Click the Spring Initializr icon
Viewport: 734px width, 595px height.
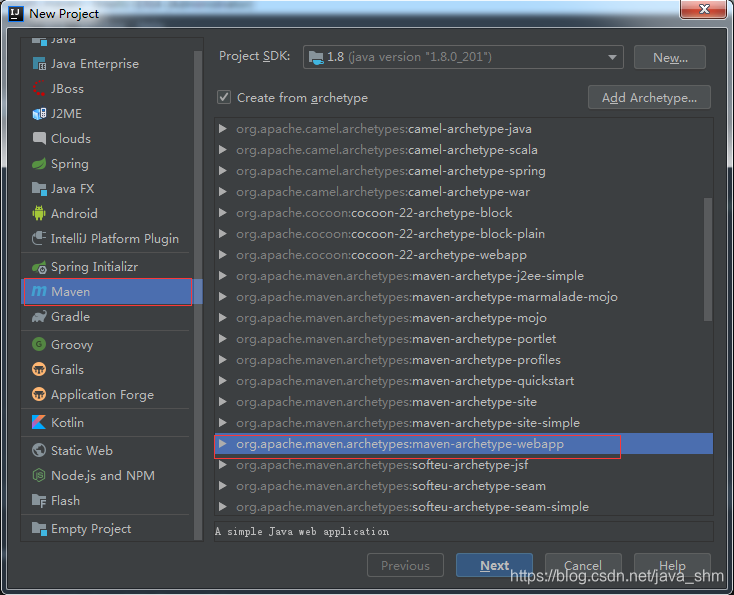click(39, 267)
